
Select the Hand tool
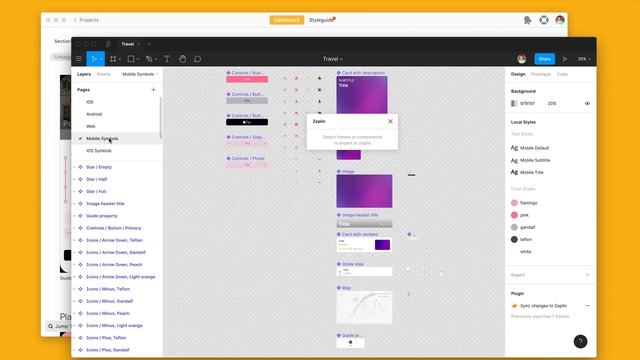182,59
